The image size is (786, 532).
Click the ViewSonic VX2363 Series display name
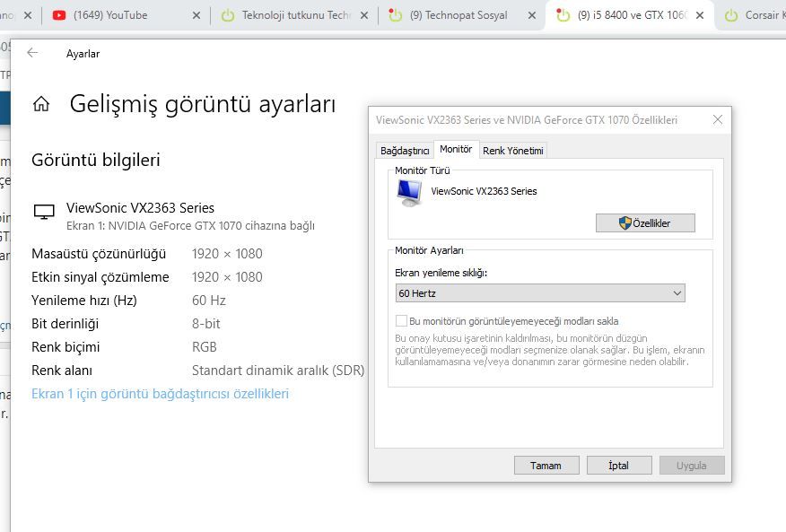(140, 207)
